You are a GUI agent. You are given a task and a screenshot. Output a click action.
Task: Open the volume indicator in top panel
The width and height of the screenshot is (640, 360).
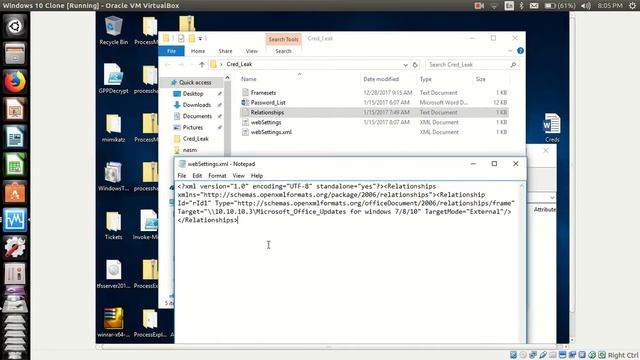(586, 6)
